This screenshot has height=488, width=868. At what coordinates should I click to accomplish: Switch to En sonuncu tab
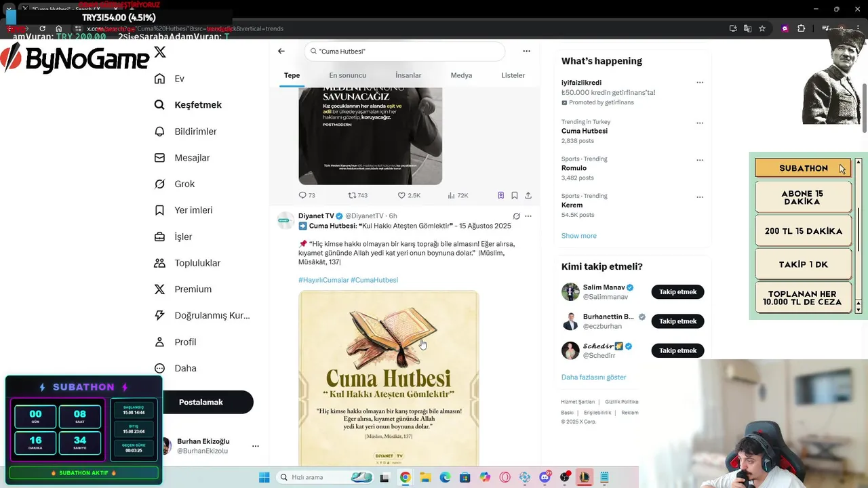pyautogui.click(x=347, y=75)
